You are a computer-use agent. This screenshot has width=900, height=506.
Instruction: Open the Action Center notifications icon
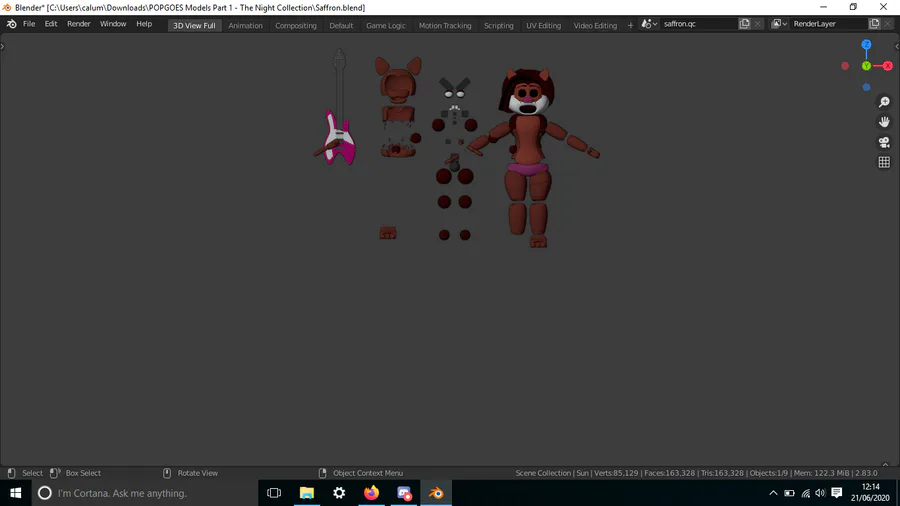pyautogui.click(x=837, y=493)
